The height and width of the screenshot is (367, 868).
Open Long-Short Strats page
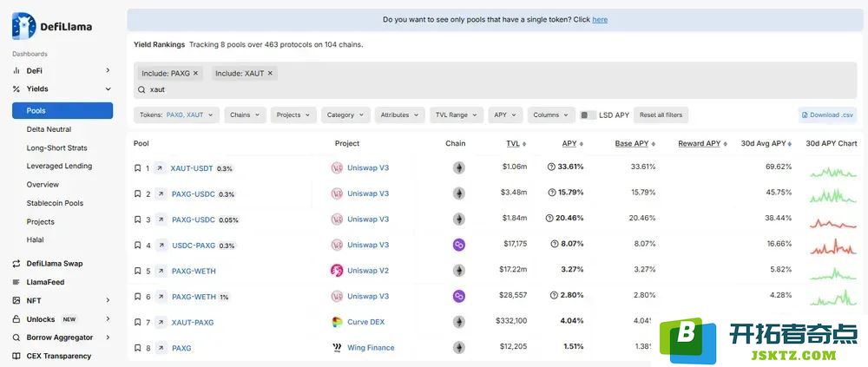point(56,147)
